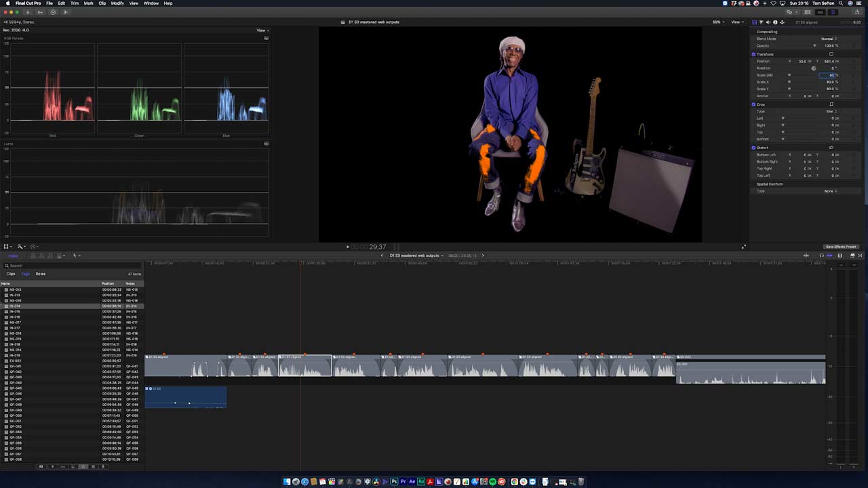The image size is (868, 488).
Task: Open the scopes View dropdown
Action: (262, 30)
